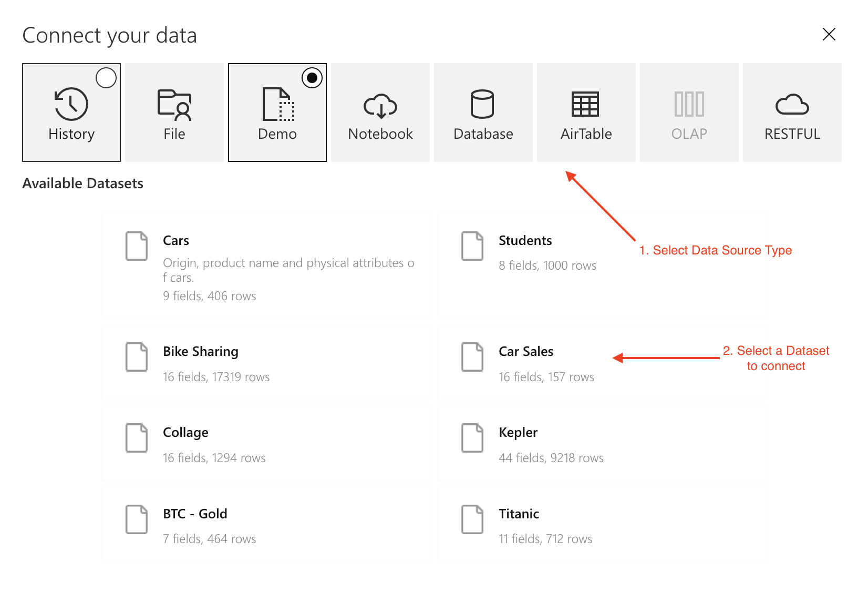Screen dimensions: 868x593
Task: Load the Kepler dataset
Action: tap(601, 444)
